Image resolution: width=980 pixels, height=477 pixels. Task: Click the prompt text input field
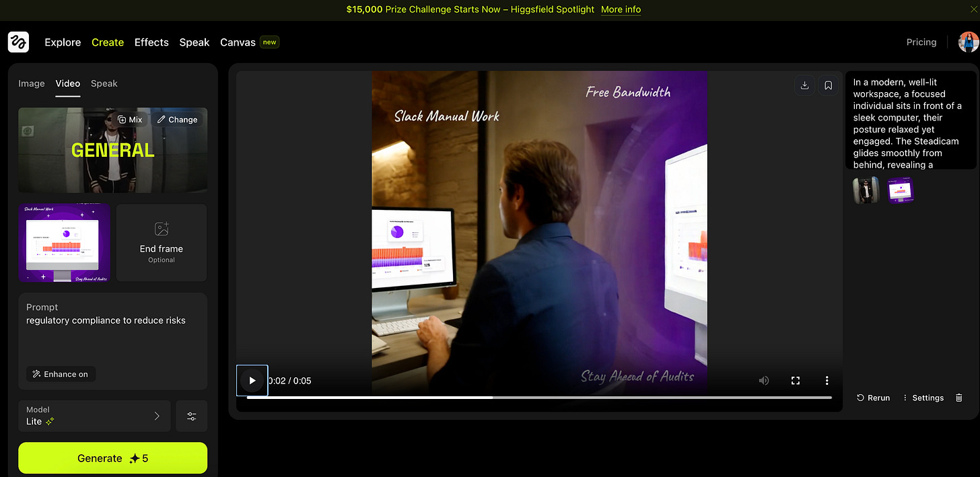click(113, 341)
